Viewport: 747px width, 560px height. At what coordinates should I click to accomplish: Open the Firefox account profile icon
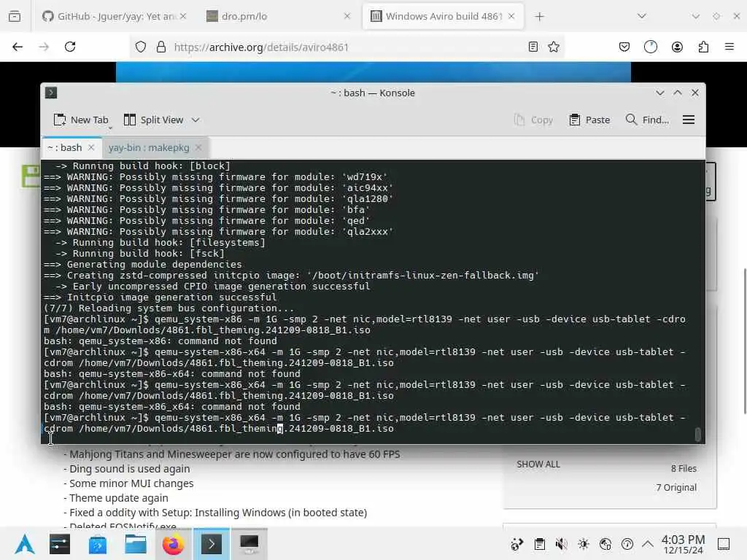pos(677,47)
